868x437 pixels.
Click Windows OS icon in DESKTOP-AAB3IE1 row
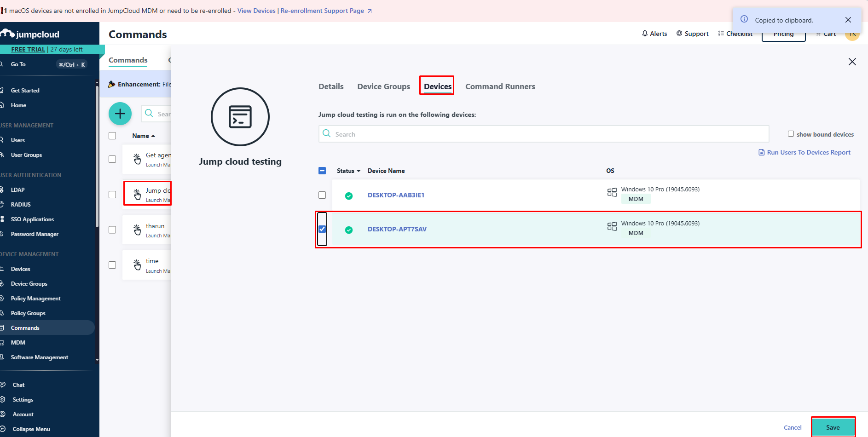612,192
